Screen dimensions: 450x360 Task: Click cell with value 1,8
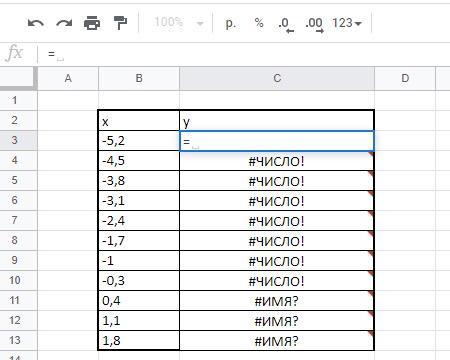click(x=139, y=341)
